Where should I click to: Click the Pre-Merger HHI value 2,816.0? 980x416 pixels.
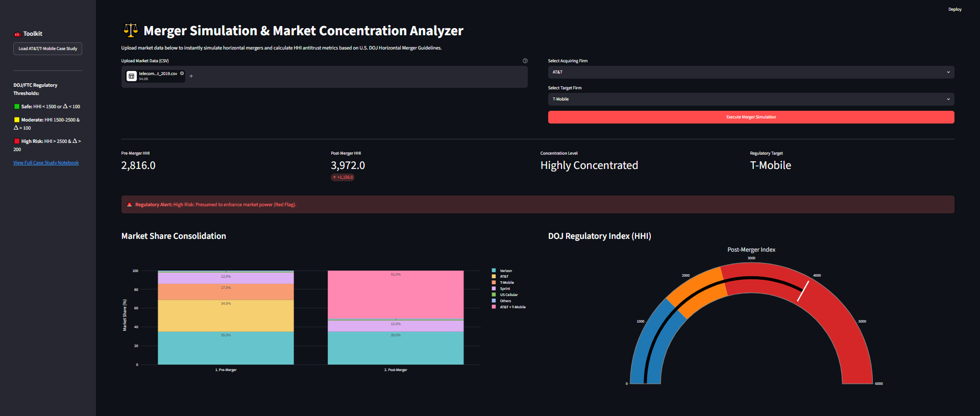138,165
